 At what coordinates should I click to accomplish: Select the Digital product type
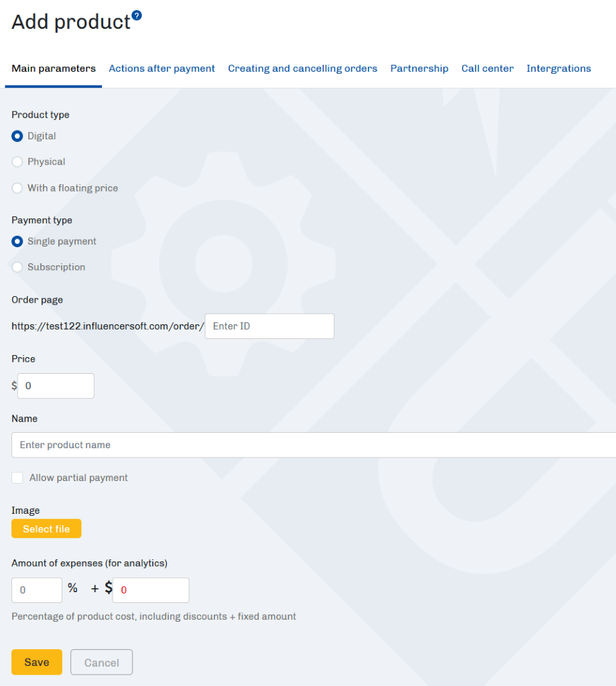[17, 136]
